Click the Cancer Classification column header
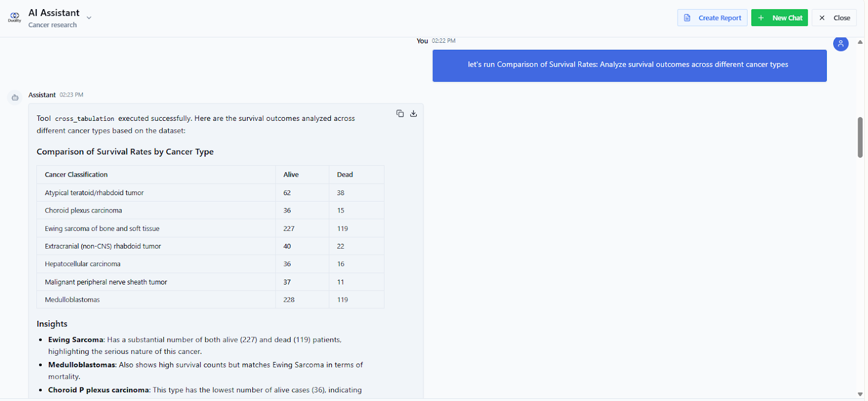Image resolution: width=868 pixels, height=401 pixels. [x=76, y=174]
